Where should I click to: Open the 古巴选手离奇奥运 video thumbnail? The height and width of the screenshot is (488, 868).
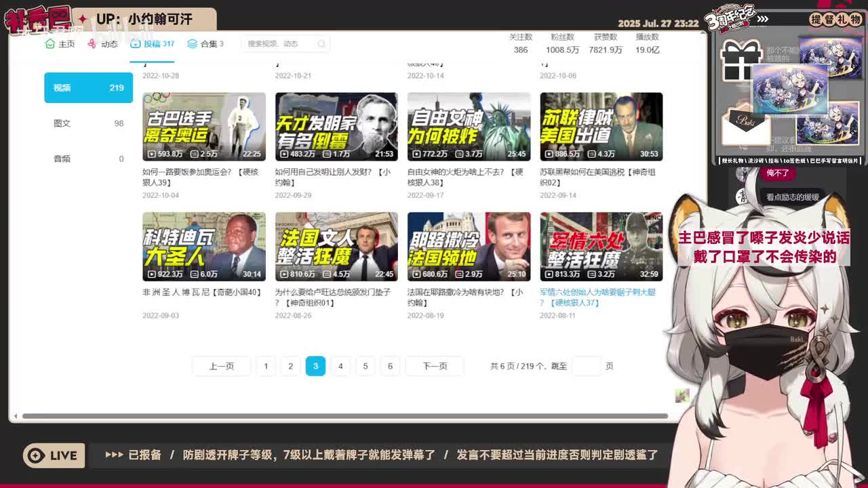tap(204, 127)
